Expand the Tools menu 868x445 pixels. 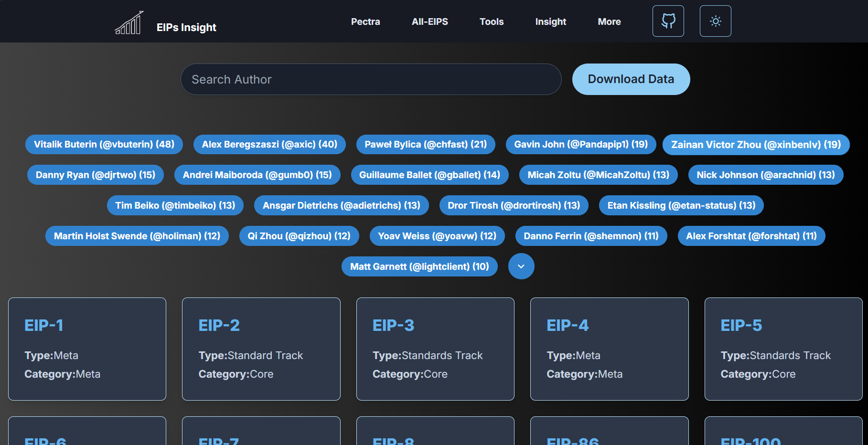click(491, 21)
